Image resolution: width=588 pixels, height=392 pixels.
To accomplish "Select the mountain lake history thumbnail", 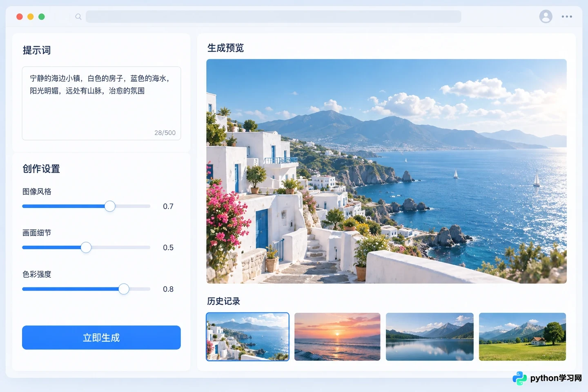I will point(430,336).
